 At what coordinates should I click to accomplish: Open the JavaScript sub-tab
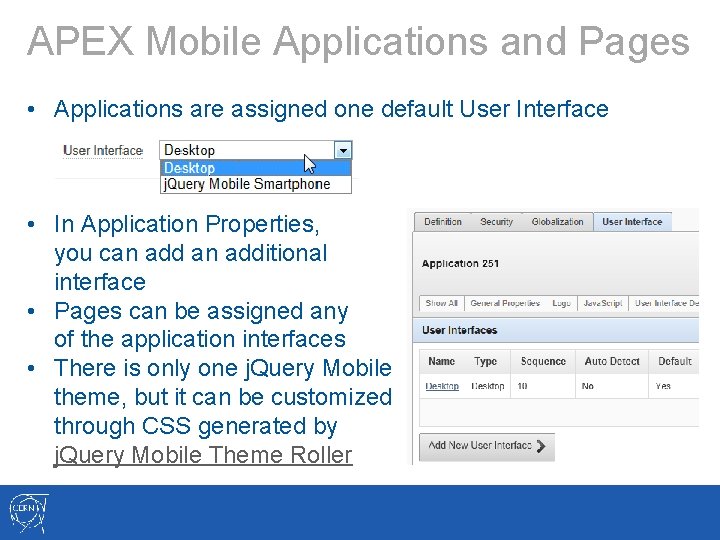click(602, 303)
